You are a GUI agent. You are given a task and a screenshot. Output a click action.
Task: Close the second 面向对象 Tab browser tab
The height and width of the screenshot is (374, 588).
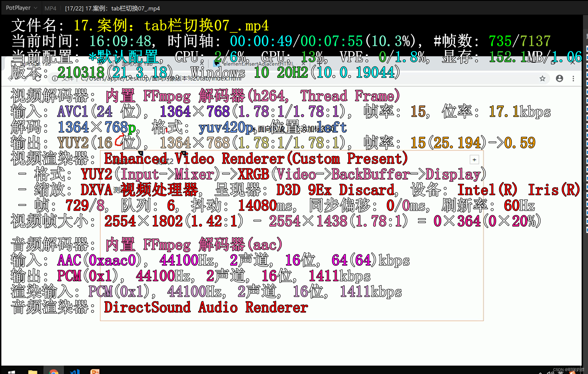point(202,64)
